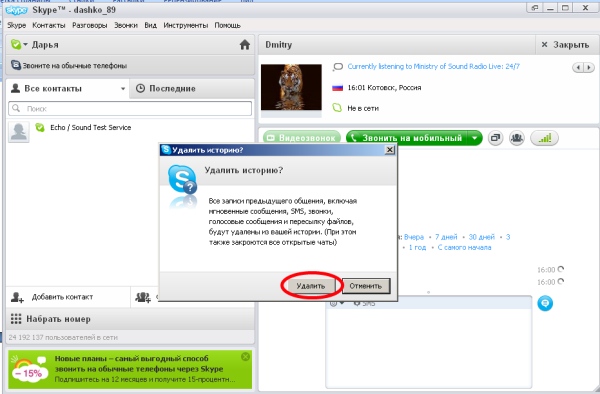Open the Контакты menu
This screenshot has width=600, height=394.
[x=49, y=25]
